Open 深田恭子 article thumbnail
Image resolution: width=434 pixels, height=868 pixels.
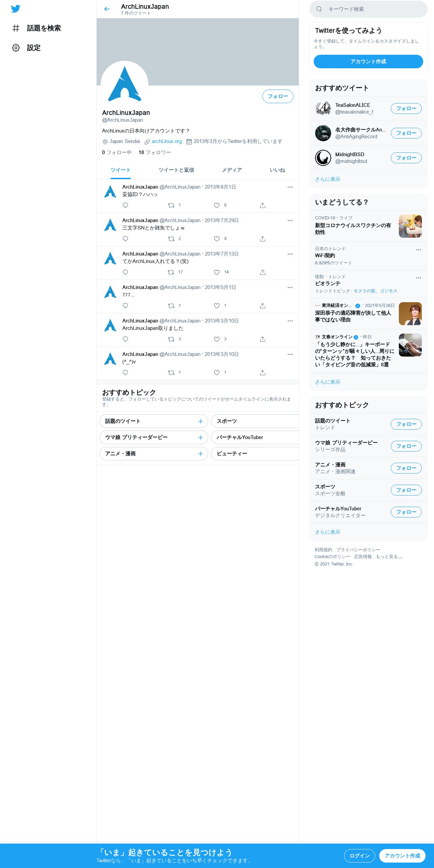410,314
